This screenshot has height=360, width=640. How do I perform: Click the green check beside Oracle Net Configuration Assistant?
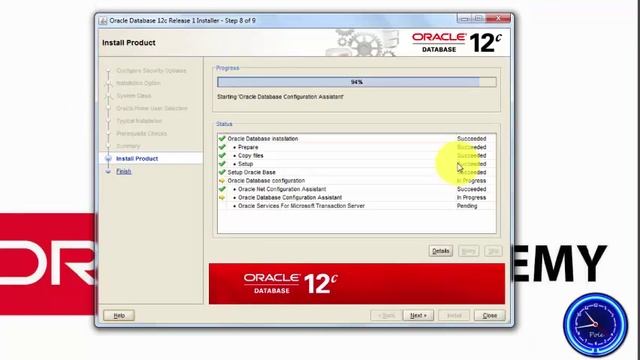(x=222, y=189)
